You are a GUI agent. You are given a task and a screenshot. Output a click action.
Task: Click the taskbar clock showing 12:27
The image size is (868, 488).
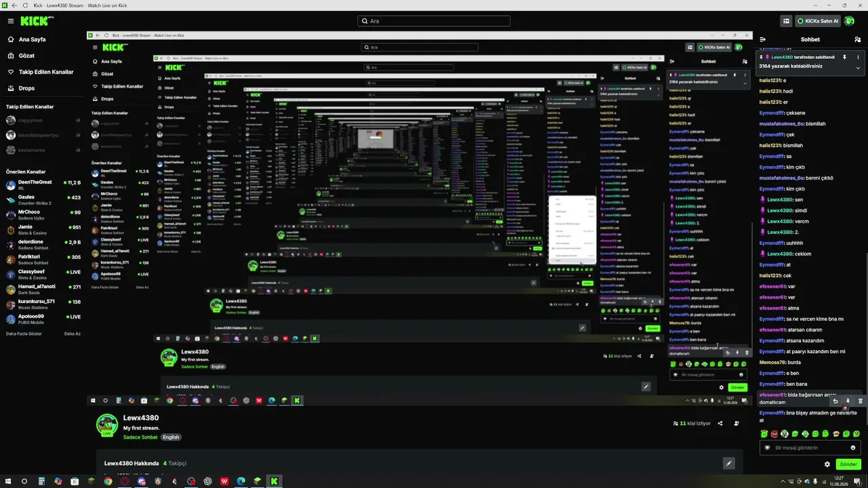pos(839,481)
